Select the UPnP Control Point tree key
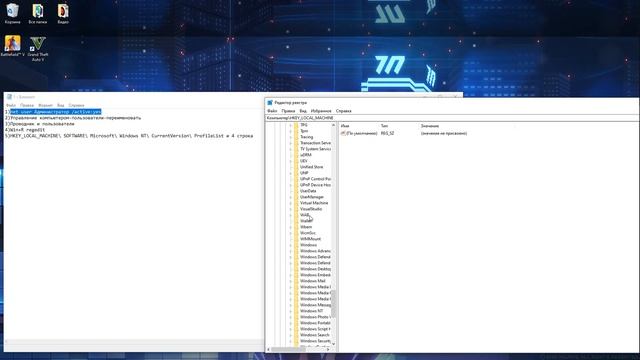This screenshot has height=360, width=640. tap(315, 179)
